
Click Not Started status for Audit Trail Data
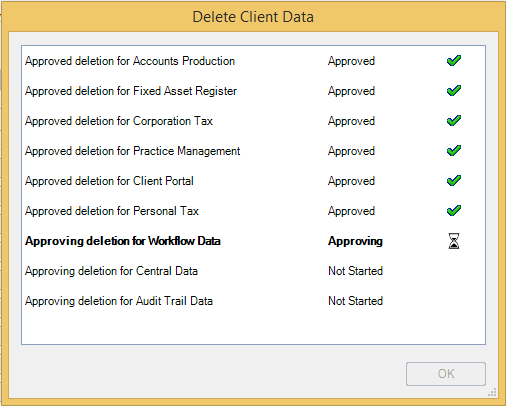click(x=355, y=301)
